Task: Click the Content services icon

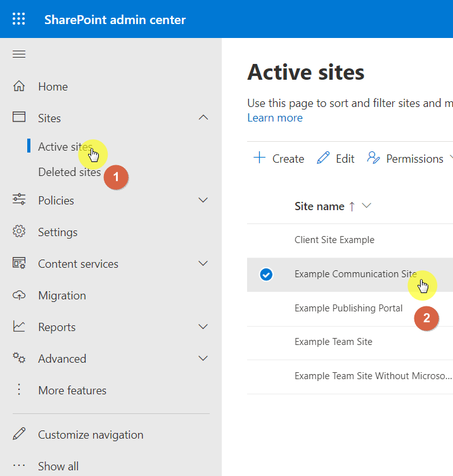Action: coord(19,263)
